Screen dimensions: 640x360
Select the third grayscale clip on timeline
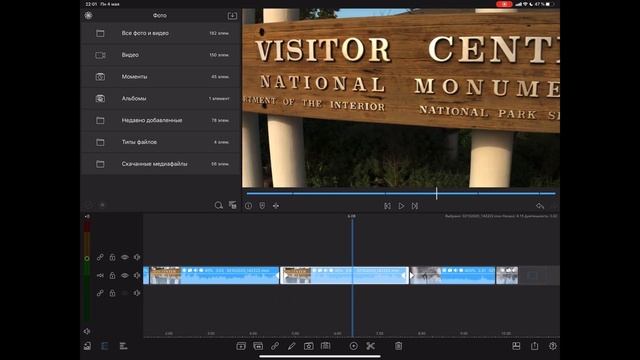coord(452,276)
